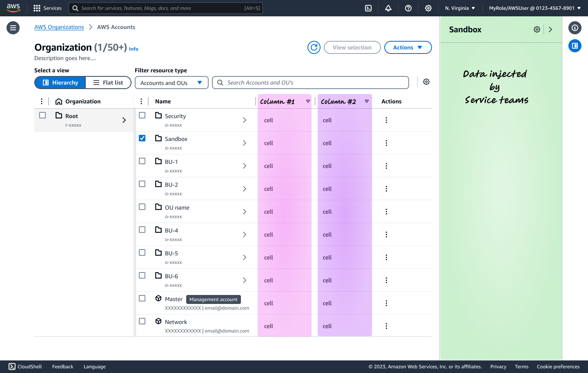Open actions menu for BU-2 row
Image resolution: width=588 pixels, height=373 pixels.
pos(386,189)
